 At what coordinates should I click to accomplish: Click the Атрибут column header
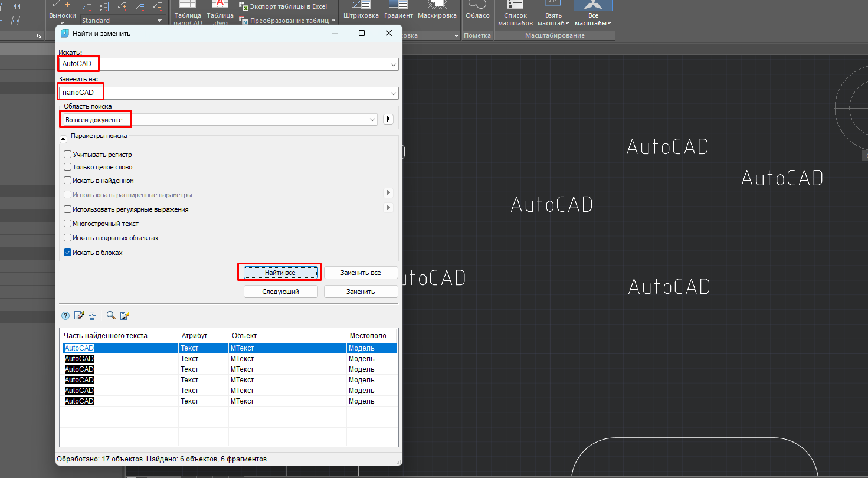[x=204, y=335]
